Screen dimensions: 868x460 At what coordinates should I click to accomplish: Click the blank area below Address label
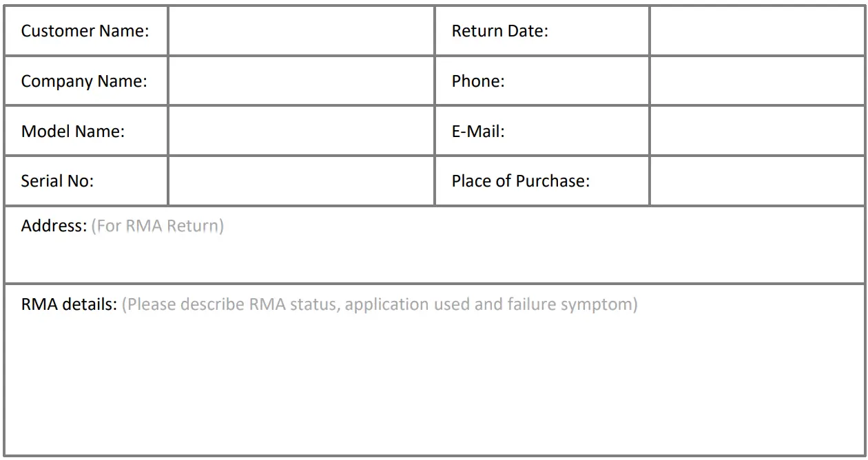[434, 260]
